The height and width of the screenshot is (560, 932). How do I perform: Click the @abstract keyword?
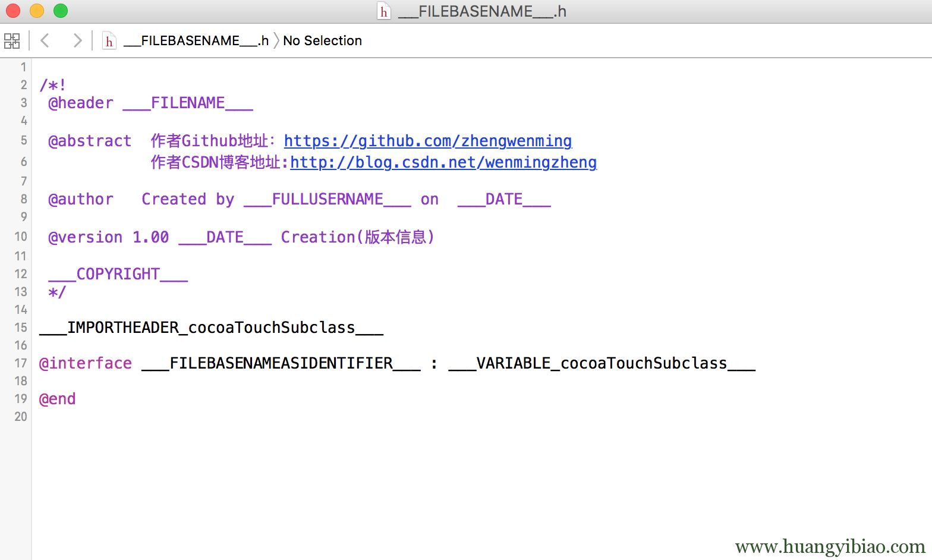(90, 141)
